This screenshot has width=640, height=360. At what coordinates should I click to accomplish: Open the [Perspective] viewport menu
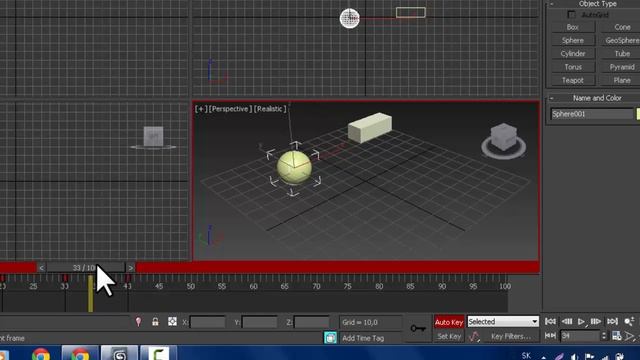[230, 109]
